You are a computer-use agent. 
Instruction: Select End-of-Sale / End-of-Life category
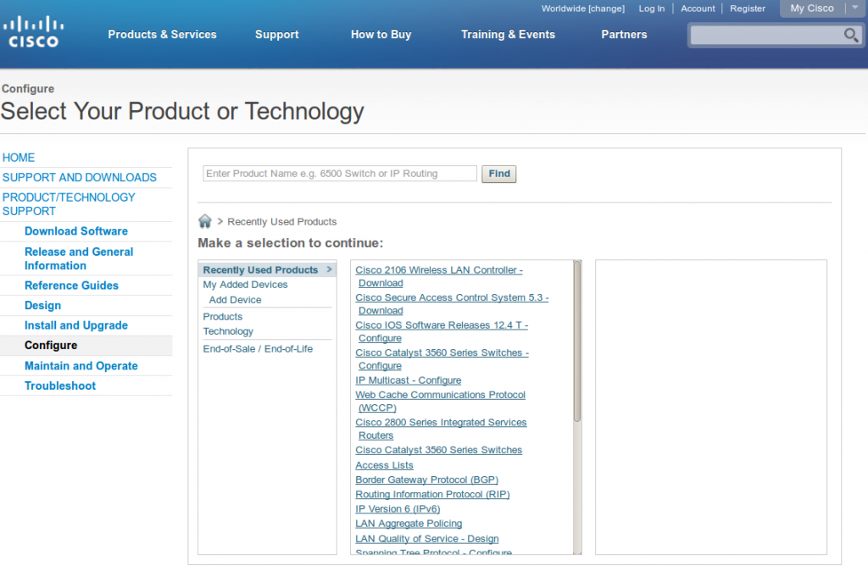tap(258, 348)
